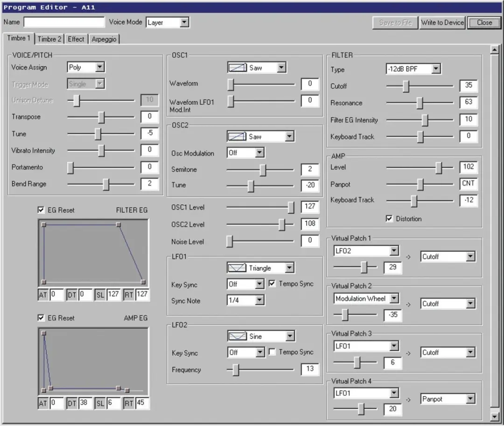Click the scrollbar up arrow
The image size is (504, 426).
click(495, 50)
